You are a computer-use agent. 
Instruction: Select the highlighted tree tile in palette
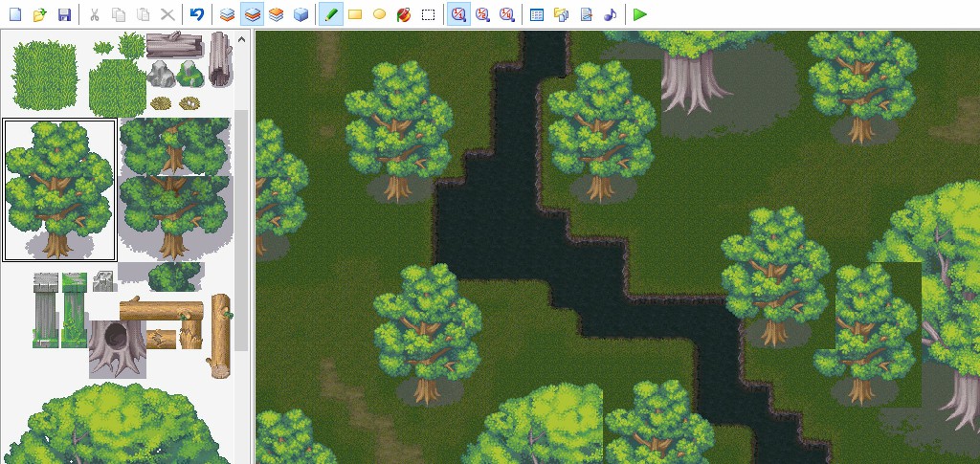click(x=59, y=189)
